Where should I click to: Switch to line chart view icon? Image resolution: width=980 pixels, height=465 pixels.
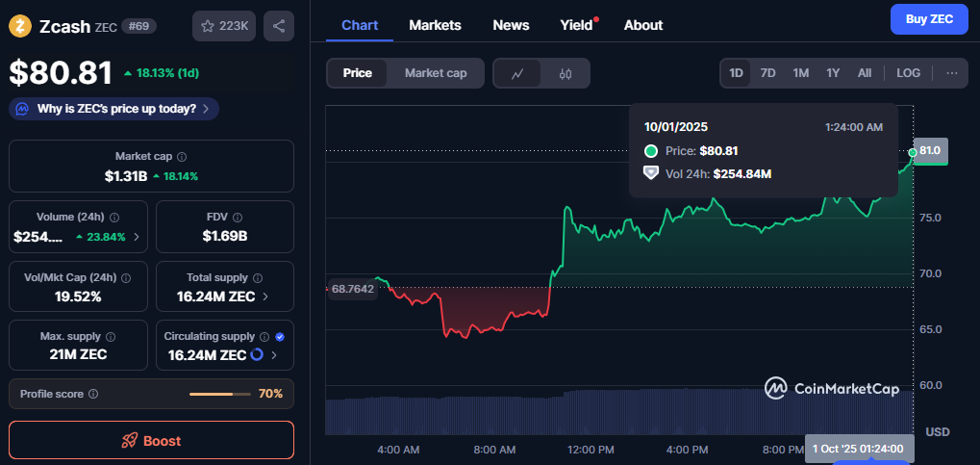coord(517,73)
